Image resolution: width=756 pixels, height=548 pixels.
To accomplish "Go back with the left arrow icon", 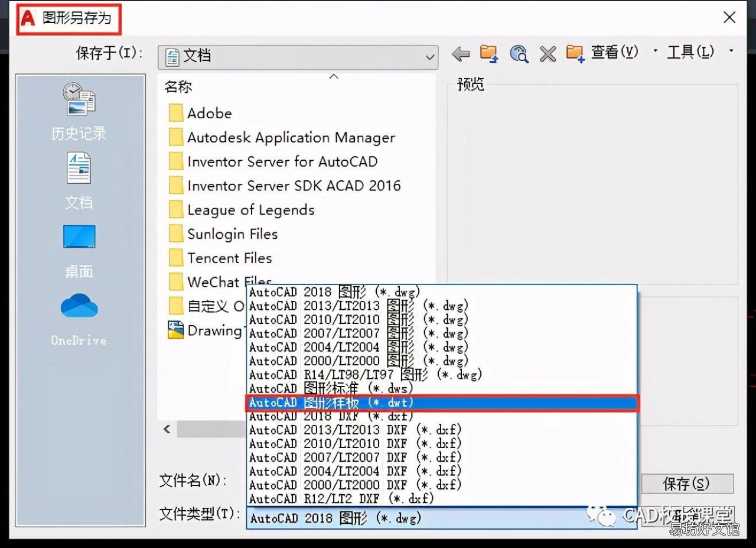I will coord(460,54).
